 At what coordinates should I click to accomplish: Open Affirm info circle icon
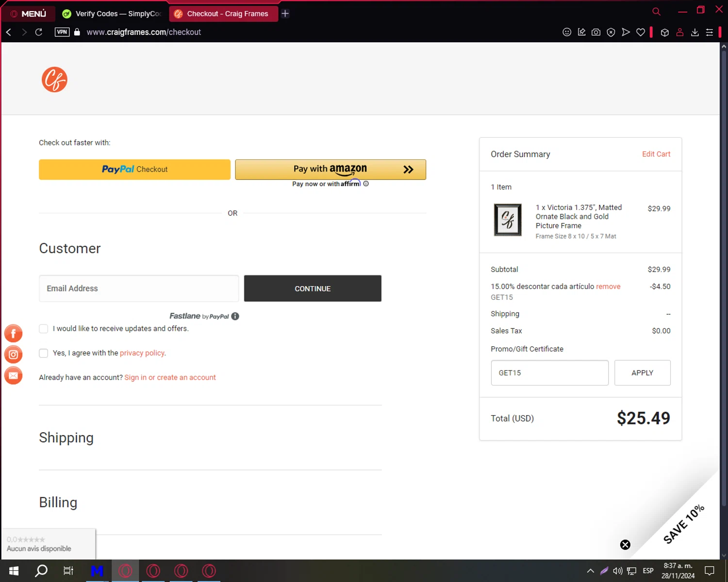366,184
